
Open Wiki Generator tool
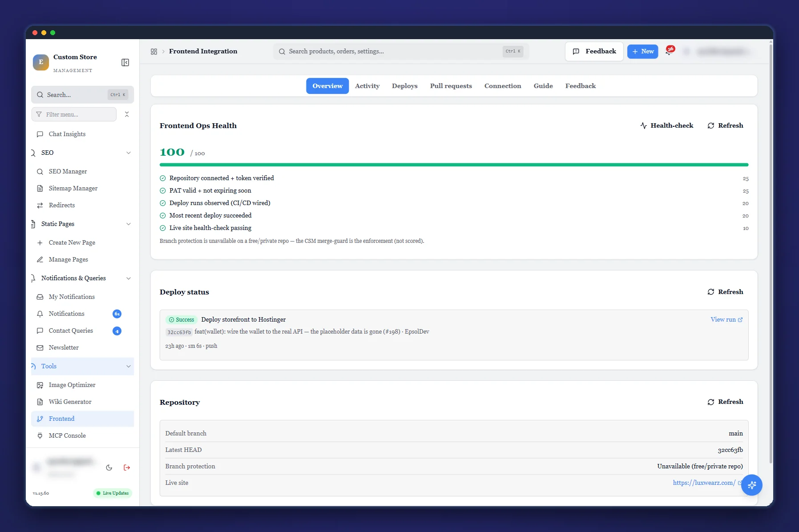(x=82, y=402)
